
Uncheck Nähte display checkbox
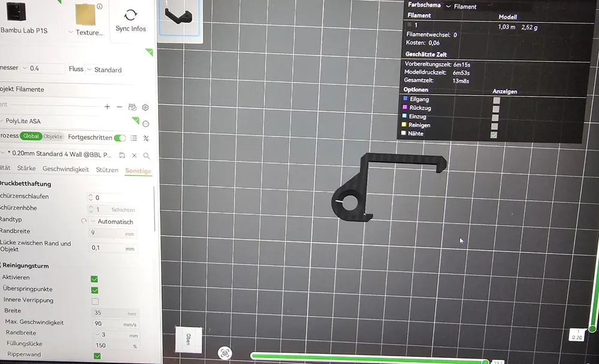[494, 135]
